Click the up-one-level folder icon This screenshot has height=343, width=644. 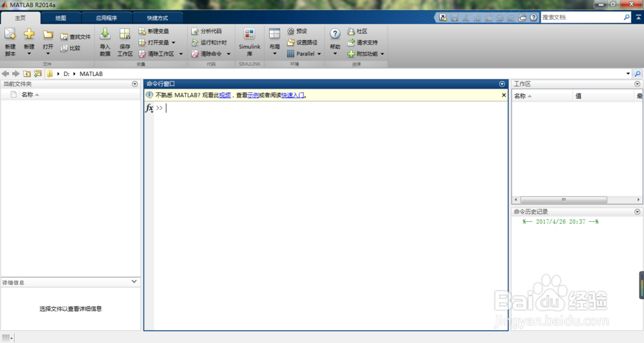(x=26, y=73)
